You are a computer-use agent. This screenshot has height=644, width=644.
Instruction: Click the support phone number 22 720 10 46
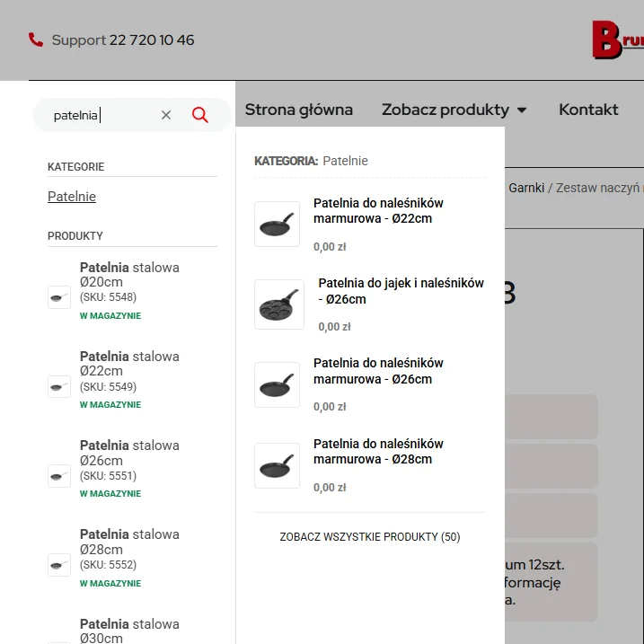pos(152,40)
